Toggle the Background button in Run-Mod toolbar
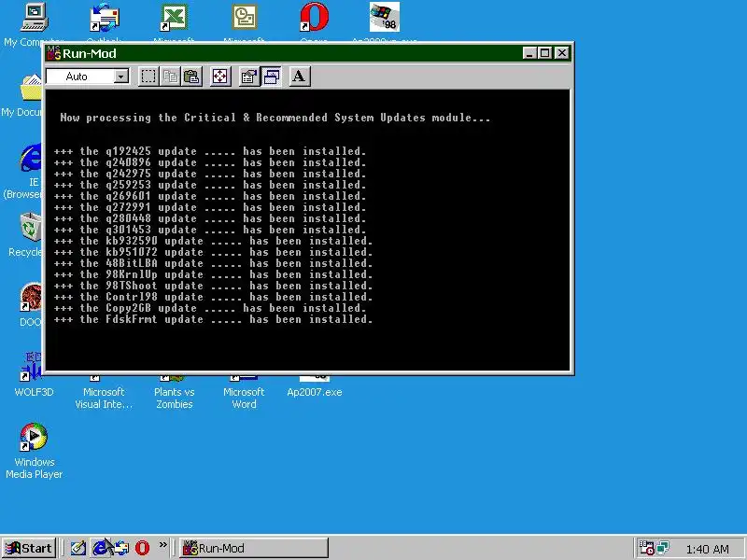 [271, 77]
